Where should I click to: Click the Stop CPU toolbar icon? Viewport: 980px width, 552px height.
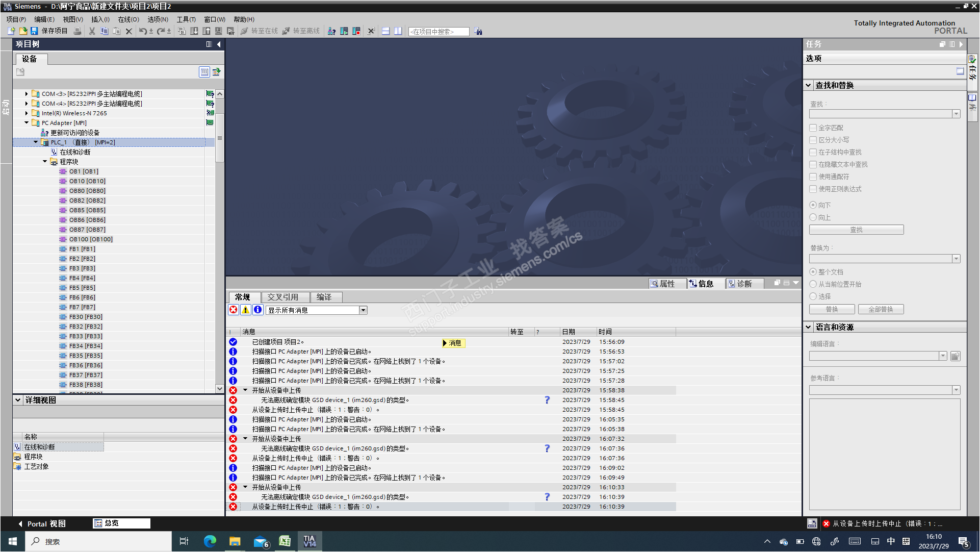pos(356,31)
